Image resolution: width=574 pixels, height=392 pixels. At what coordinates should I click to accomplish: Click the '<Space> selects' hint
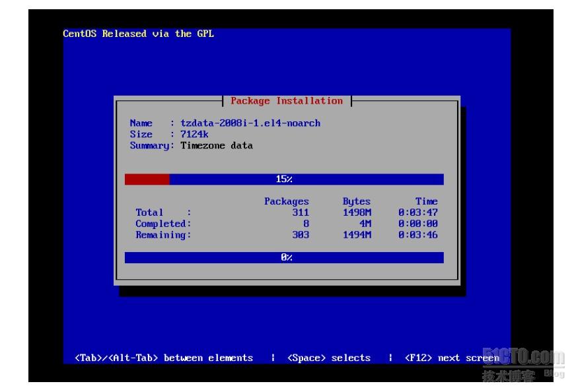329,358
